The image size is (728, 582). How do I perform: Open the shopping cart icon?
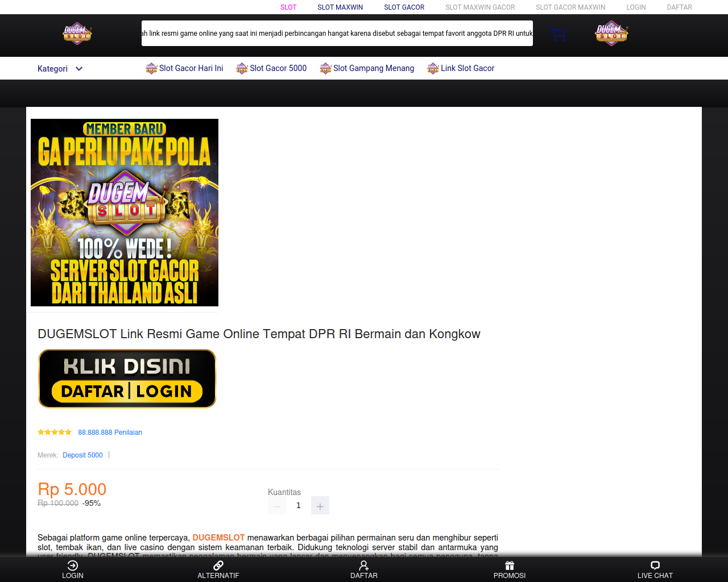[x=558, y=35]
